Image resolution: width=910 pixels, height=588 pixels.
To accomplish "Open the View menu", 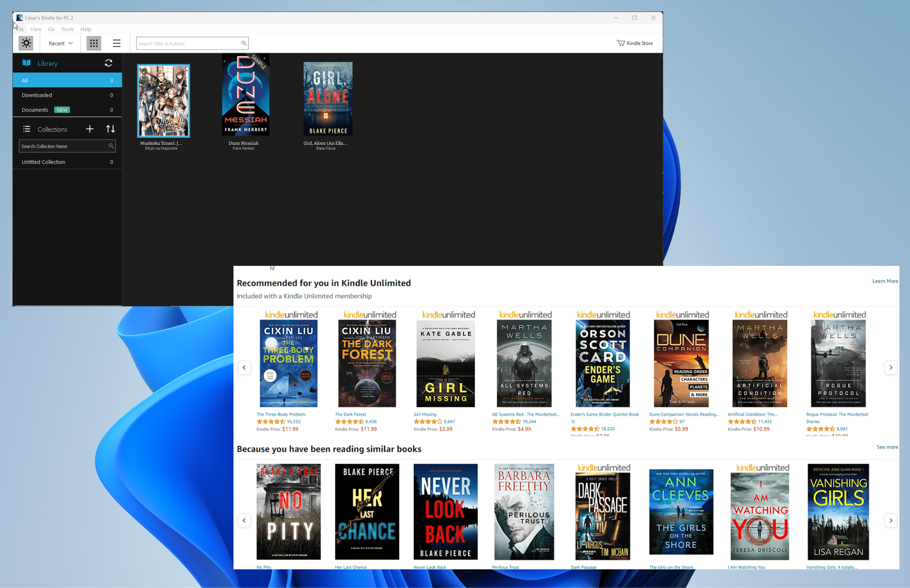I will click(36, 29).
